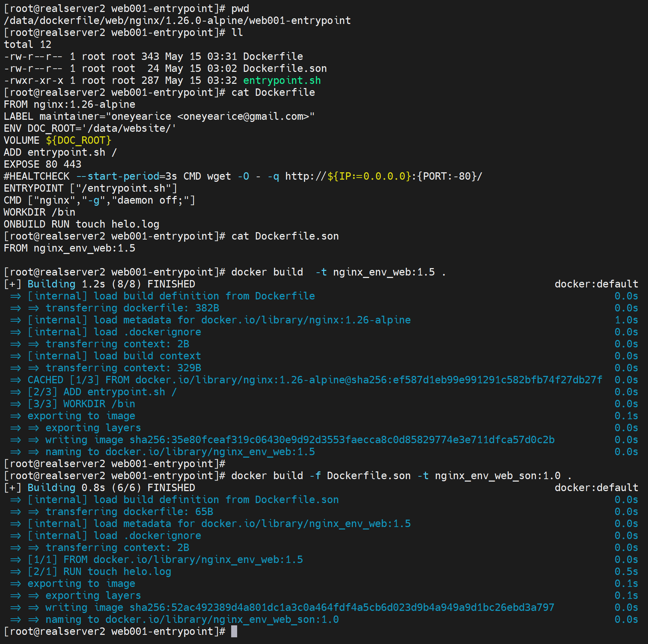The image size is (648, 644).
Task: Select the yellow ${DOC_ROOT} variable on VOLUME line
Action: (78, 140)
